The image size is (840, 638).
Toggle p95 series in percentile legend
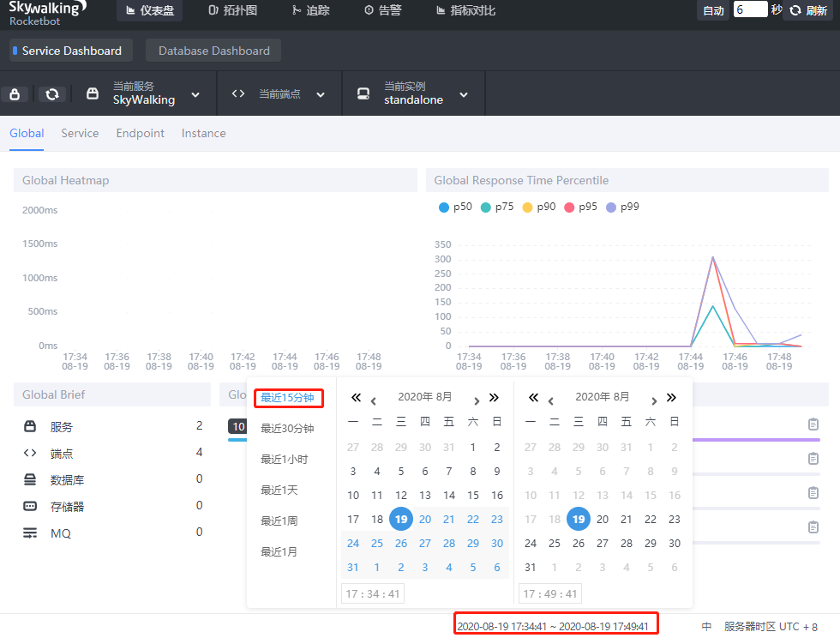click(x=581, y=207)
